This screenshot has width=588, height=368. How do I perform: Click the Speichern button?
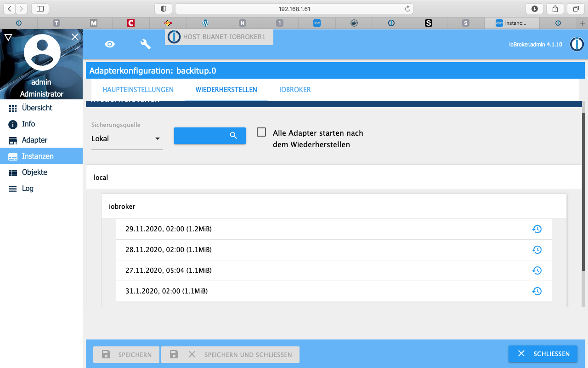126,355
